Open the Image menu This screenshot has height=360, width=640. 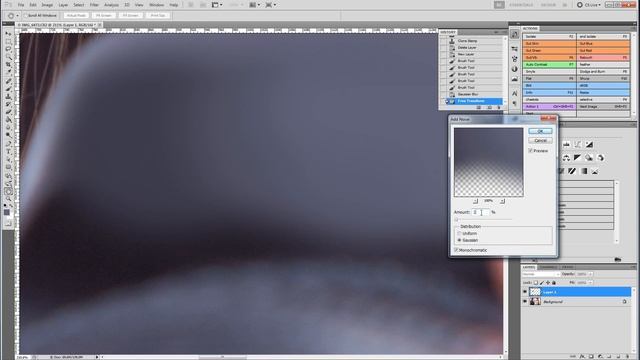click(x=47, y=5)
